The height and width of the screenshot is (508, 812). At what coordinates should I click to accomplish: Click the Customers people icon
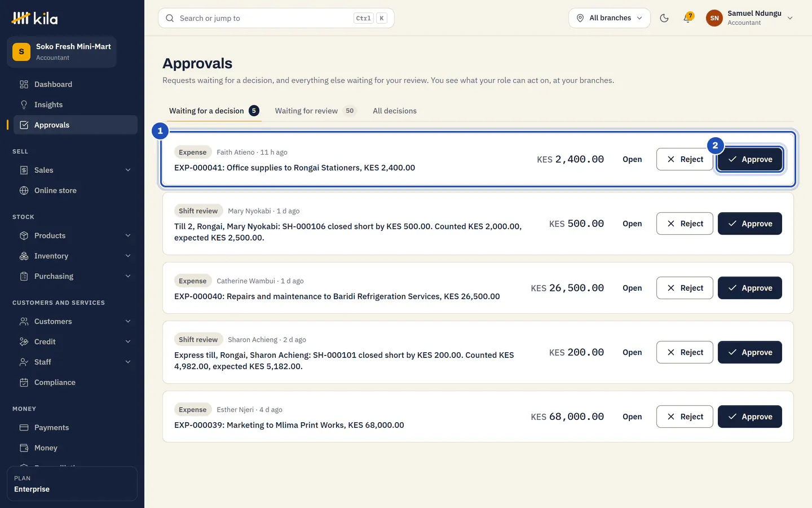point(24,322)
